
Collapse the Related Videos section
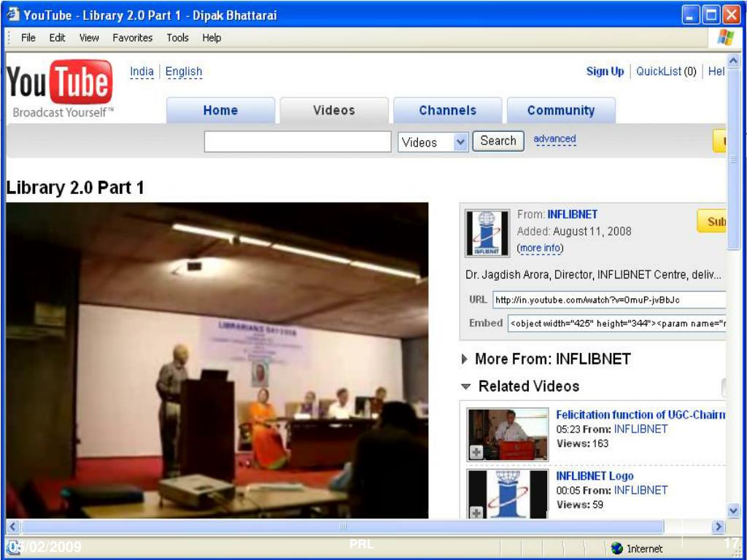(x=466, y=386)
